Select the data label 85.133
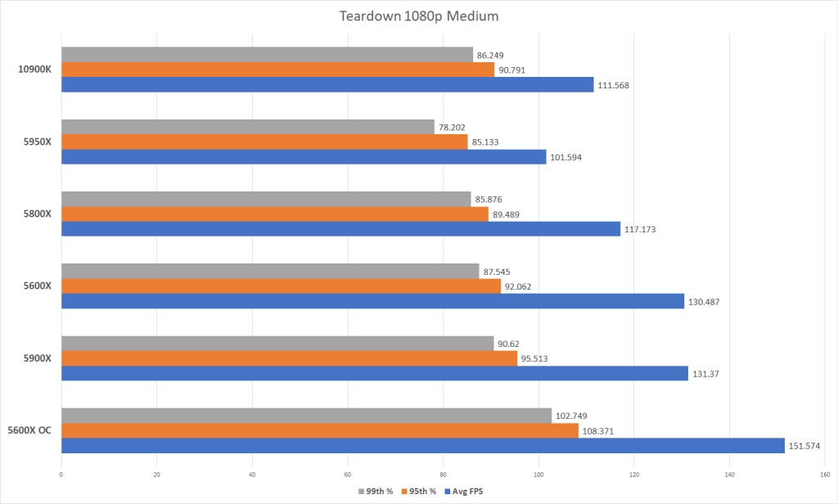The image size is (838, 504). (x=485, y=142)
